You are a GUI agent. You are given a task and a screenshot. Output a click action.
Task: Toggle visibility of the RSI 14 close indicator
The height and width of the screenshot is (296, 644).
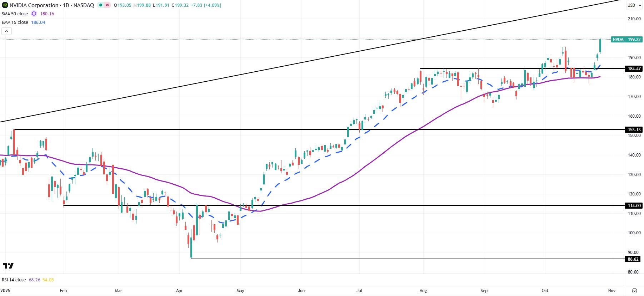[x=14, y=280]
